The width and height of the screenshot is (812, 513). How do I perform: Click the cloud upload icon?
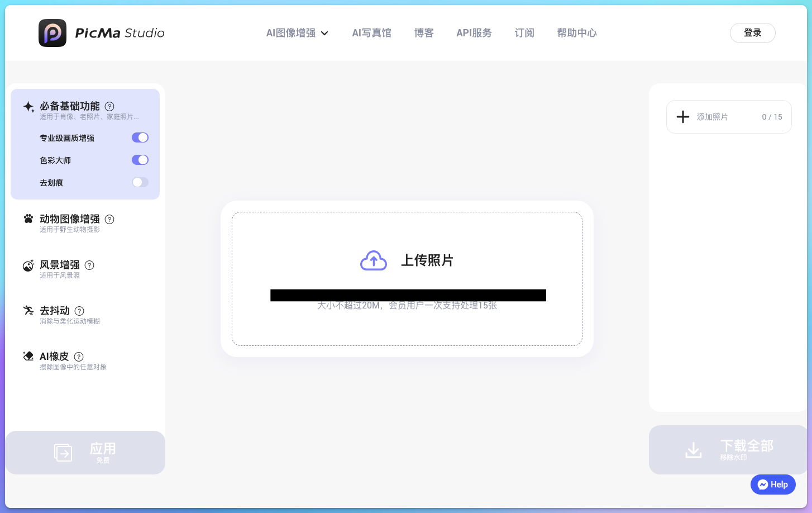374,260
